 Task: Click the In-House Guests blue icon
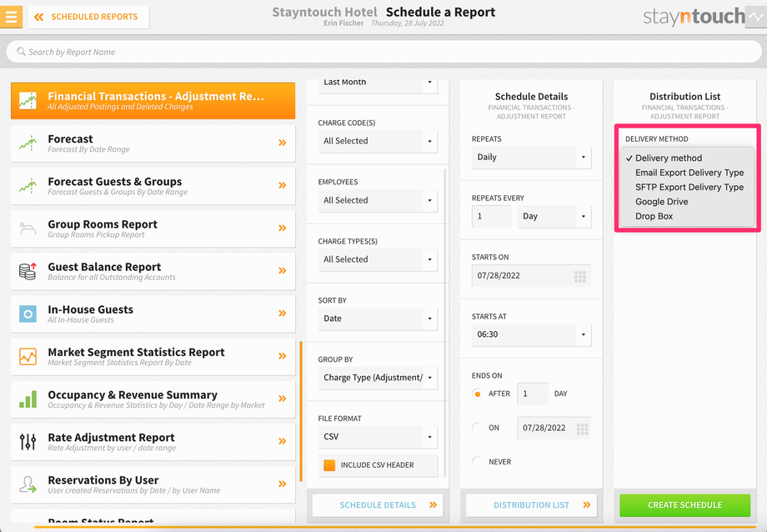[x=28, y=314]
